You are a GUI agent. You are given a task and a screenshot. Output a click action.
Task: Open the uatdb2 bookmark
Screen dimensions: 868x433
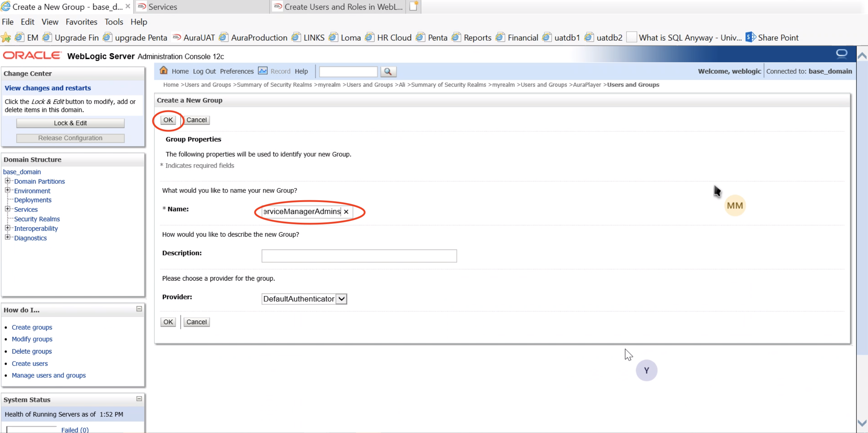[604, 37]
